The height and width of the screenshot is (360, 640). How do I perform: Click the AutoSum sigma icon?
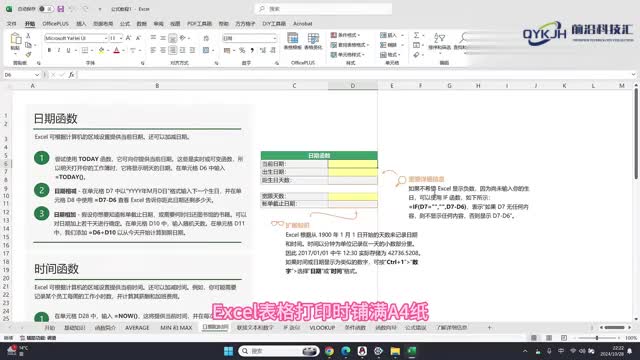[x=416, y=35]
